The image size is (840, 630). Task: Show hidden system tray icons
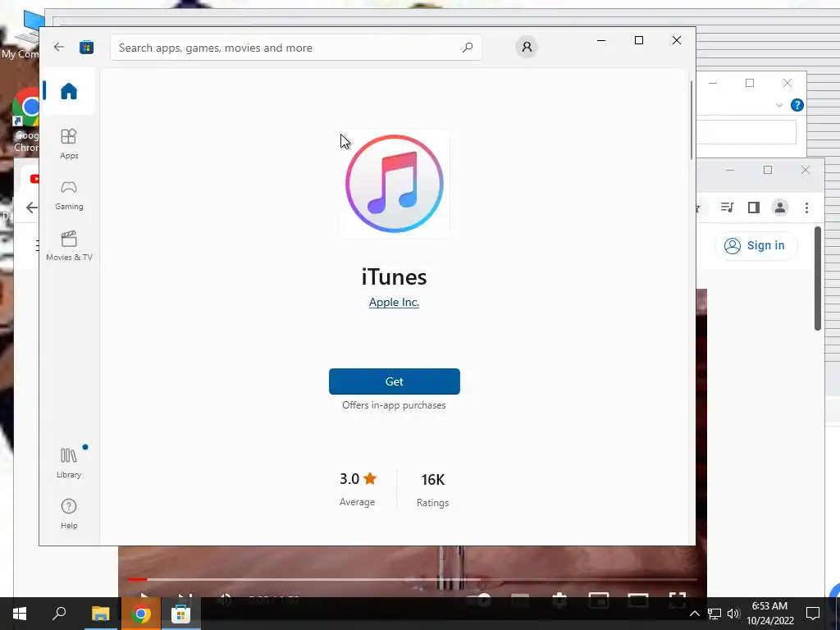coord(694,614)
